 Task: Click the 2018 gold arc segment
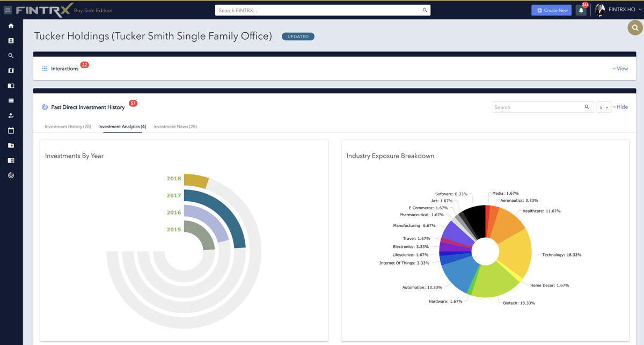(x=196, y=181)
